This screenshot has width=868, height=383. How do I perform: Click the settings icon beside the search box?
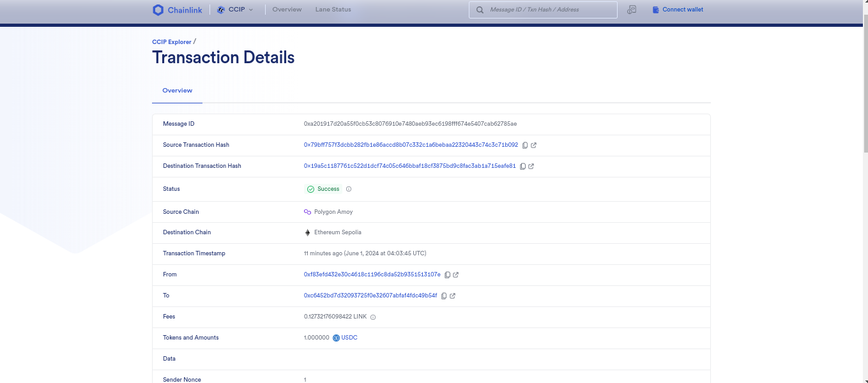tap(632, 10)
